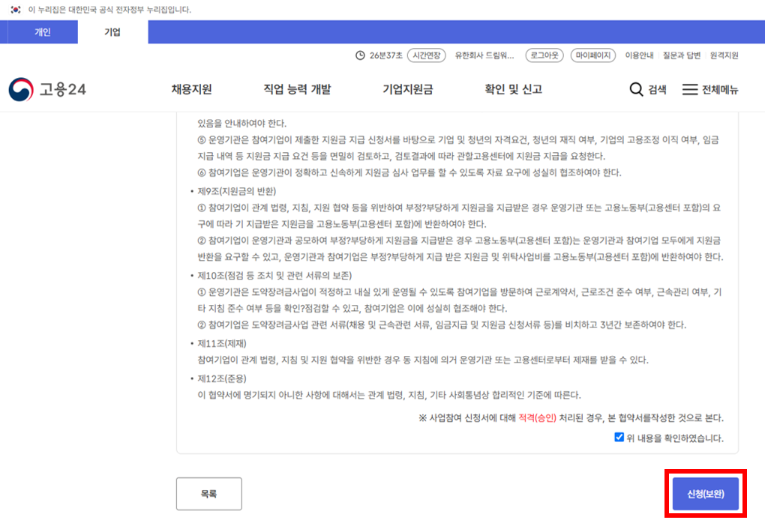This screenshot has width=765, height=532.
Task: Click the Korean flag icon
Action: 16,9
